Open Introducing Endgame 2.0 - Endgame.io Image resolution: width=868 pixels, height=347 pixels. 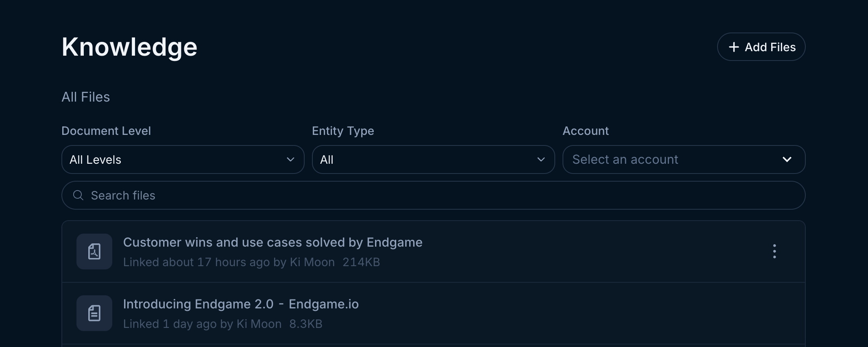click(241, 304)
